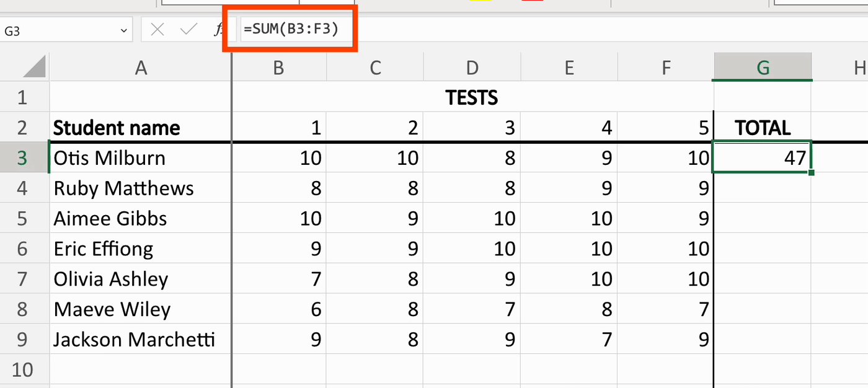
Task: Select the column G header
Action: click(762, 66)
